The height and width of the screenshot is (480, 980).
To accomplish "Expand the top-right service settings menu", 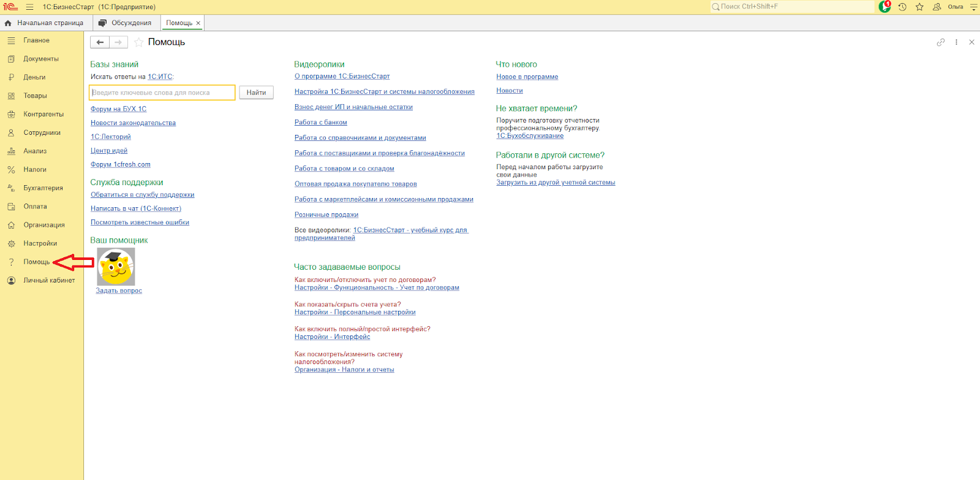I will [x=973, y=7].
